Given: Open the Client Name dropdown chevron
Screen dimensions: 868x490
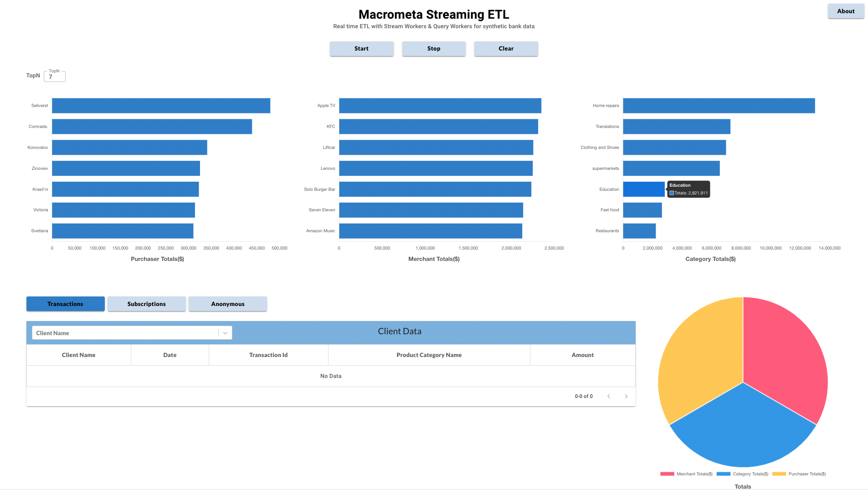Looking at the screenshot, I should pyautogui.click(x=225, y=333).
